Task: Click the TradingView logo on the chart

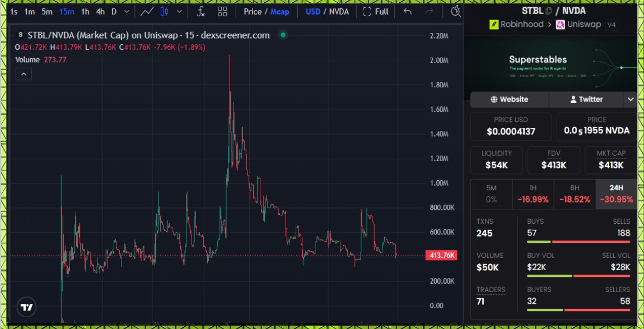Action: (x=27, y=307)
